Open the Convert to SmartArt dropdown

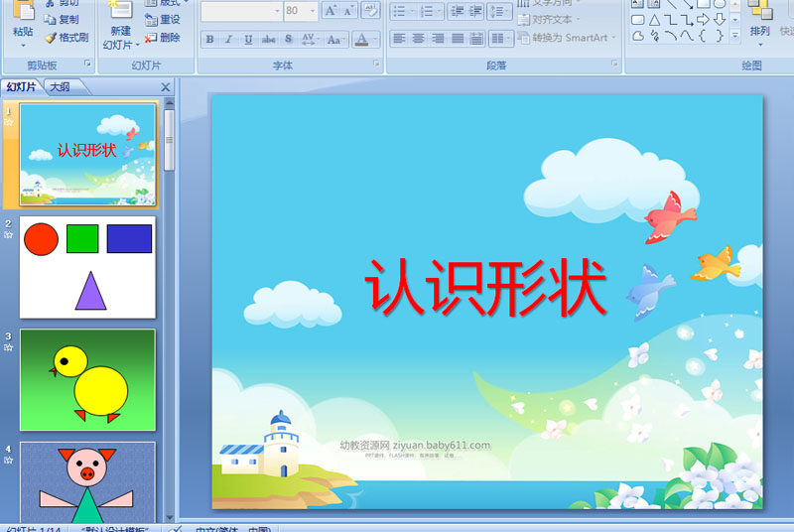click(x=567, y=38)
